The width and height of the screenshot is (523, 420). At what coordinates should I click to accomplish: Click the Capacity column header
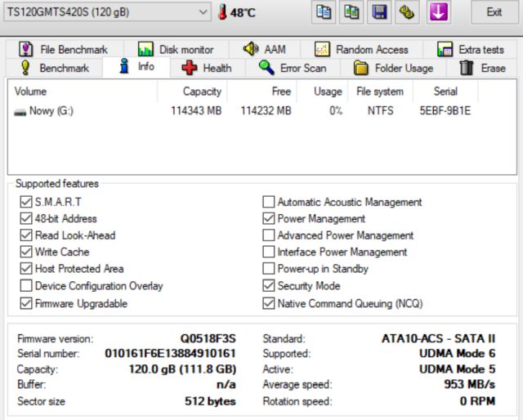(202, 92)
